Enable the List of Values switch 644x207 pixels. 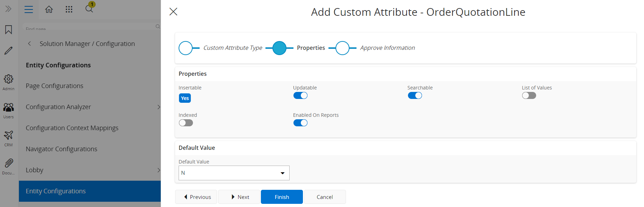tap(529, 95)
